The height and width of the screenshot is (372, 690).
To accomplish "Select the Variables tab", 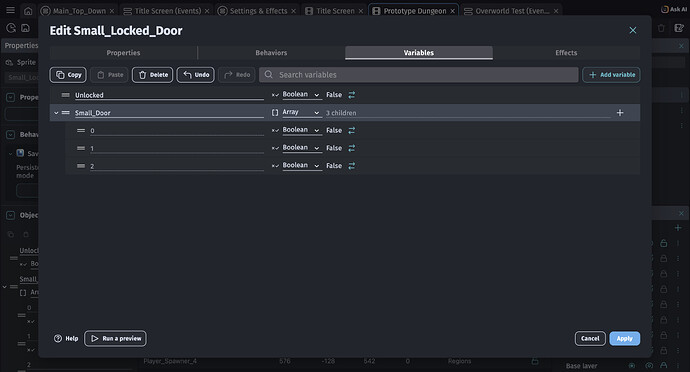I will coord(418,53).
